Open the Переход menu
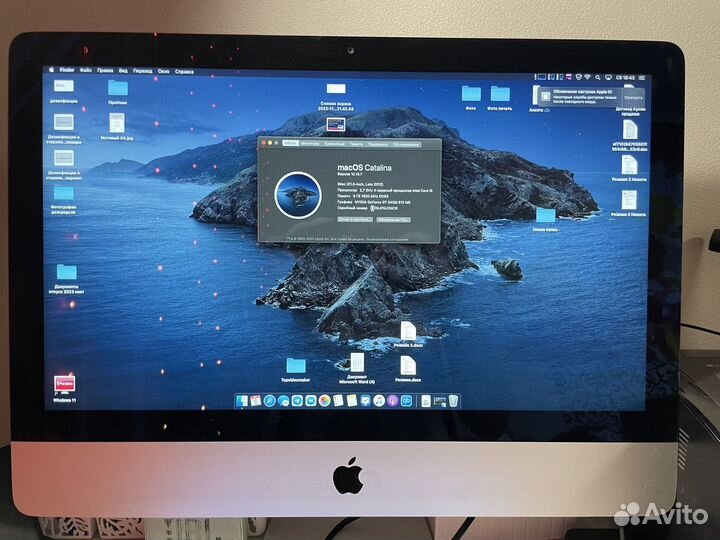The image size is (720, 540). (x=143, y=71)
